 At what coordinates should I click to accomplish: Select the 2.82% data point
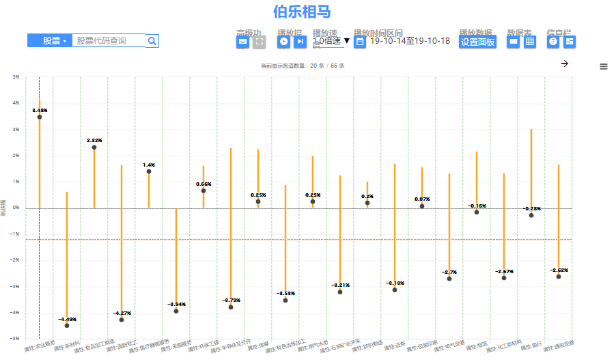coord(94,148)
